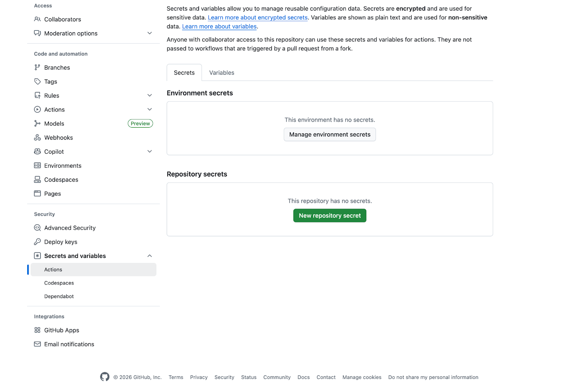Expand the Moderation options section

point(149,33)
